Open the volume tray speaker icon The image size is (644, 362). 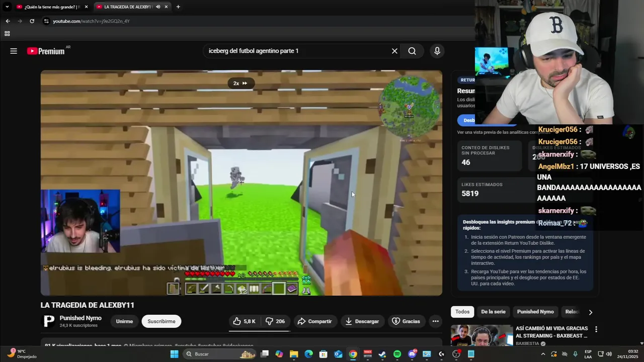point(609,354)
